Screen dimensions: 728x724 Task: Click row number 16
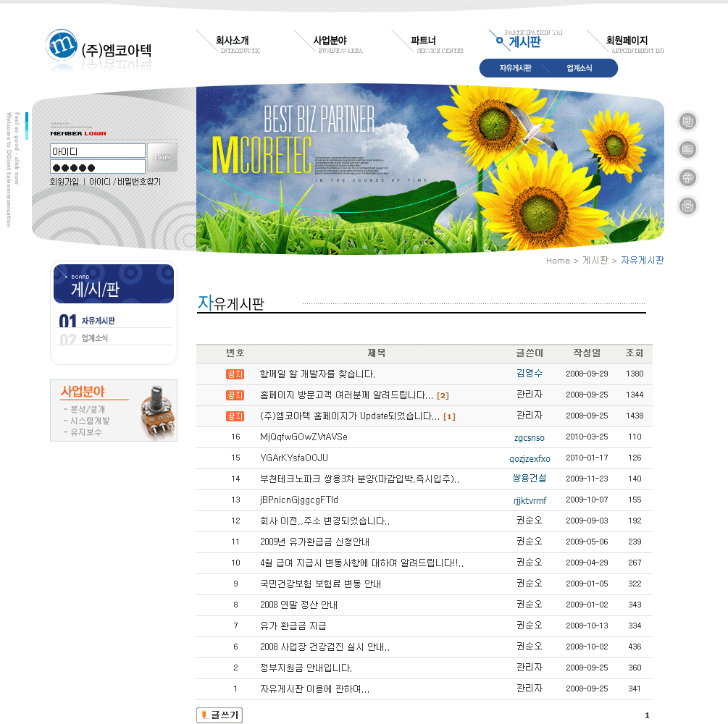click(x=236, y=437)
